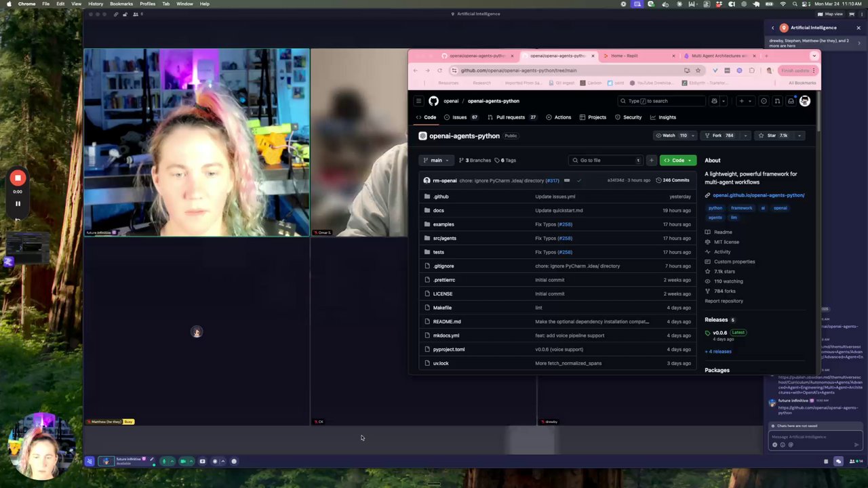This screenshot has height=488, width=868.
Task: Fork the openai-agents-python repository
Action: pyautogui.click(x=719, y=136)
